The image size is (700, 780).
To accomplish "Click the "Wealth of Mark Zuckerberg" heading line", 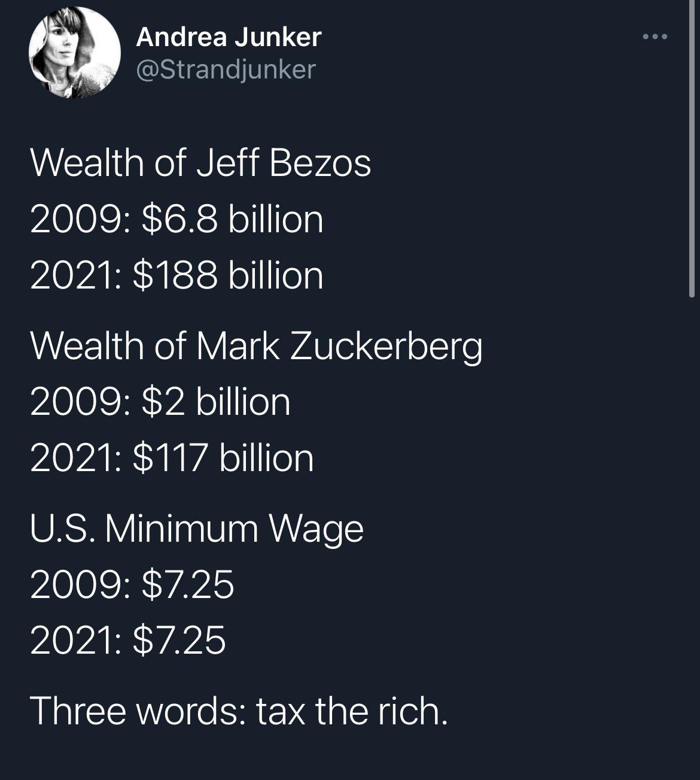I will 256,347.
